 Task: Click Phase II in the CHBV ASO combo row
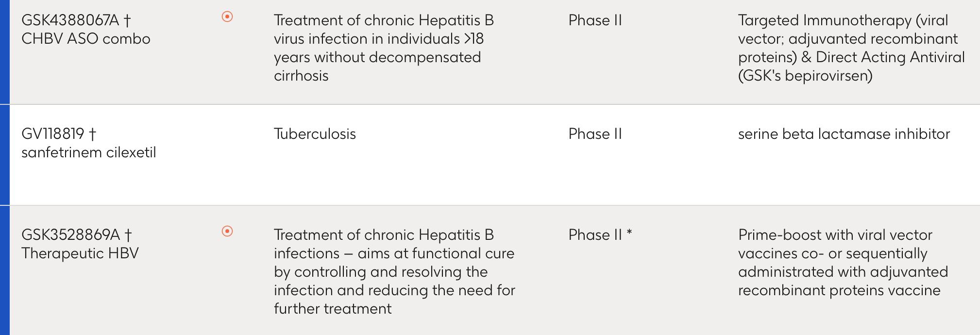pos(595,20)
